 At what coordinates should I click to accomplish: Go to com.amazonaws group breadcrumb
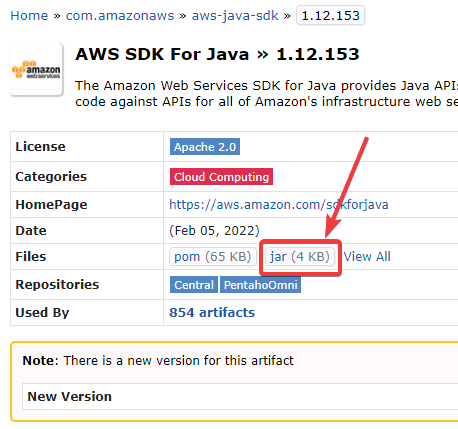tap(120, 16)
